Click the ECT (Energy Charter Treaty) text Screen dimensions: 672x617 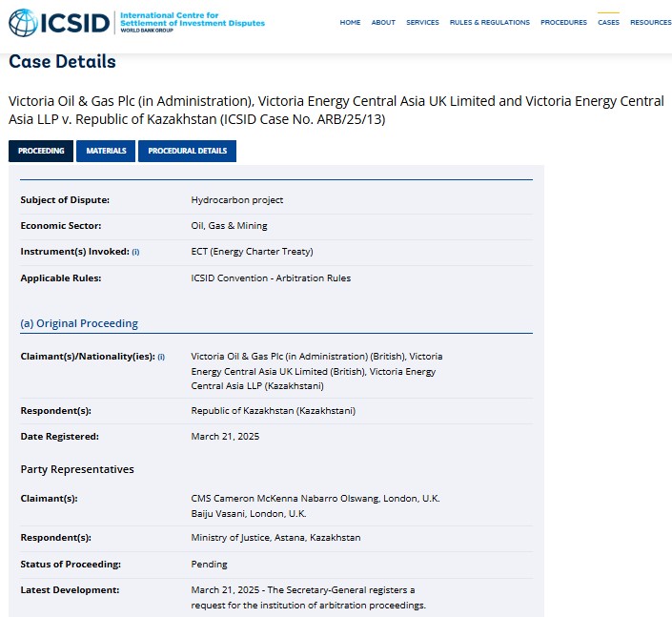coord(252,252)
